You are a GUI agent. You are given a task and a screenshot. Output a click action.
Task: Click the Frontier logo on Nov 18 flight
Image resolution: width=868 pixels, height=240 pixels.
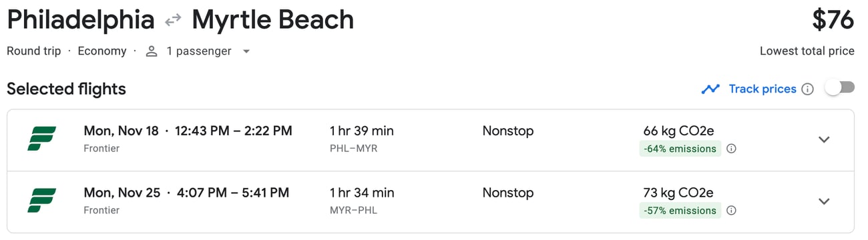pos(41,139)
